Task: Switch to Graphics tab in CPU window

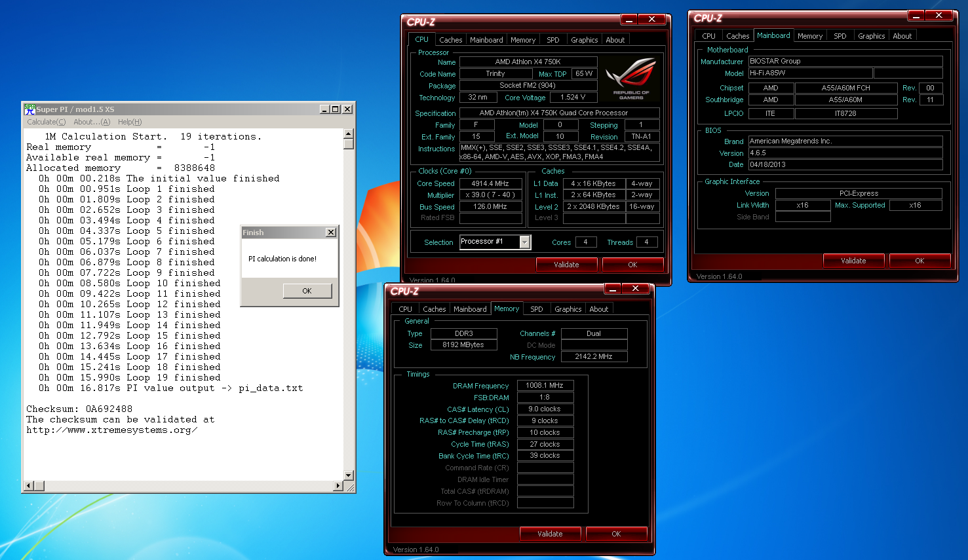Action: tap(584, 40)
